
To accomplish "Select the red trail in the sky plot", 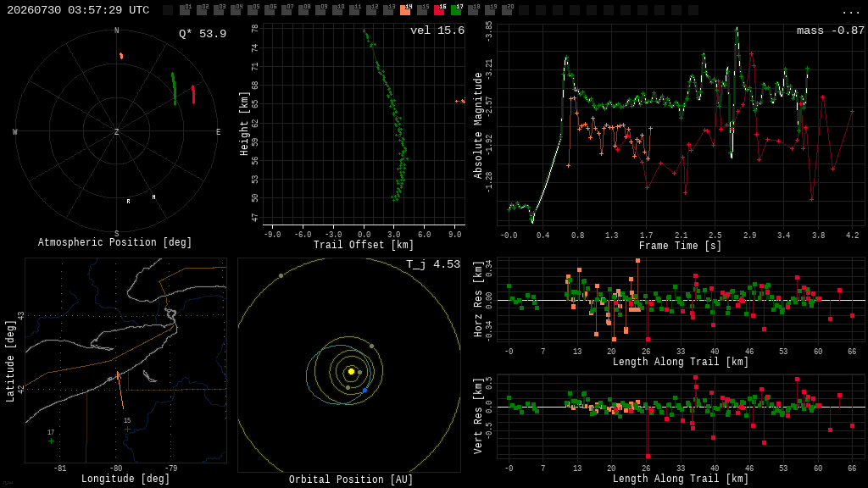I will (x=193, y=94).
